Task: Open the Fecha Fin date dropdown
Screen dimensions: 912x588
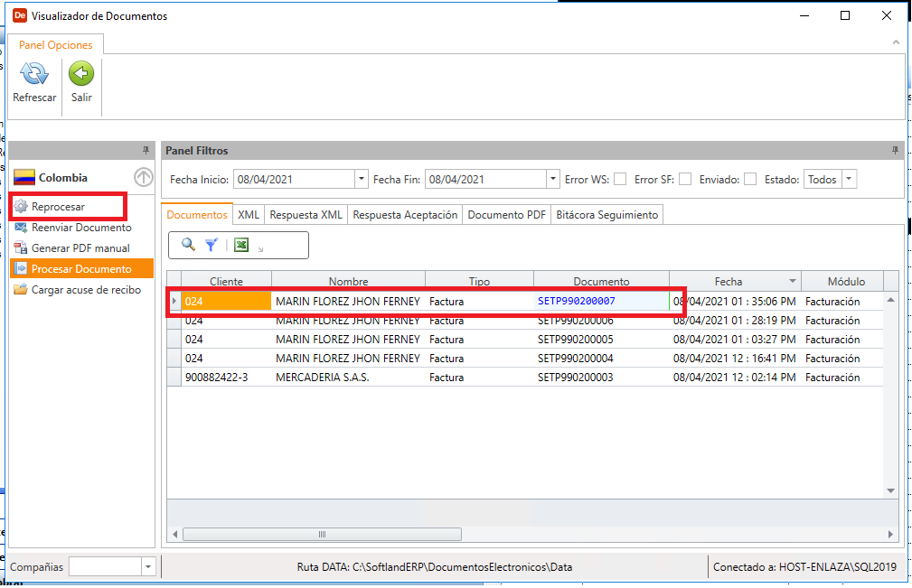Action: pos(553,179)
